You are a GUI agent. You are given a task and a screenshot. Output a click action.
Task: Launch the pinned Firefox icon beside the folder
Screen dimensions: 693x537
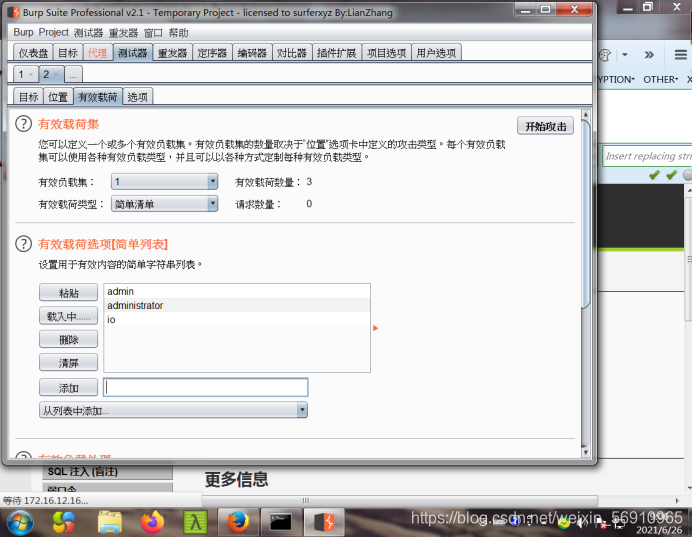(x=152, y=522)
